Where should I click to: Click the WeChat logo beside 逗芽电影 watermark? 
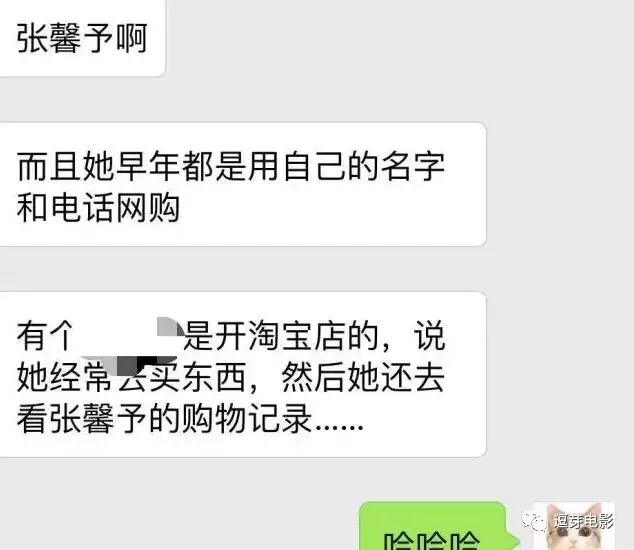(535, 521)
